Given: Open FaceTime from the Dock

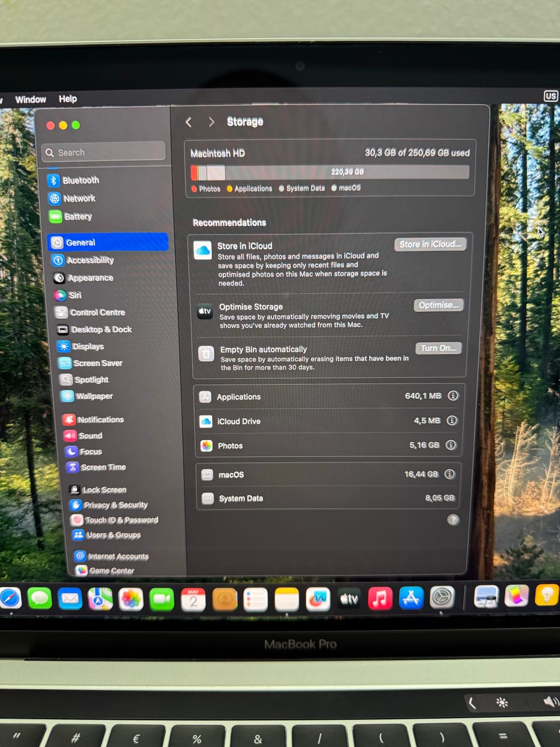Looking at the screenshot, I should tap(162, 599).
